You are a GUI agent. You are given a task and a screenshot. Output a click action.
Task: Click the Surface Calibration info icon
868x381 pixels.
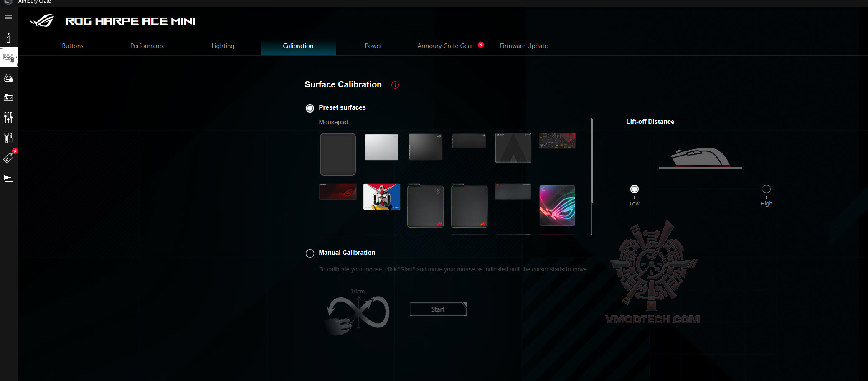point(395,85)
